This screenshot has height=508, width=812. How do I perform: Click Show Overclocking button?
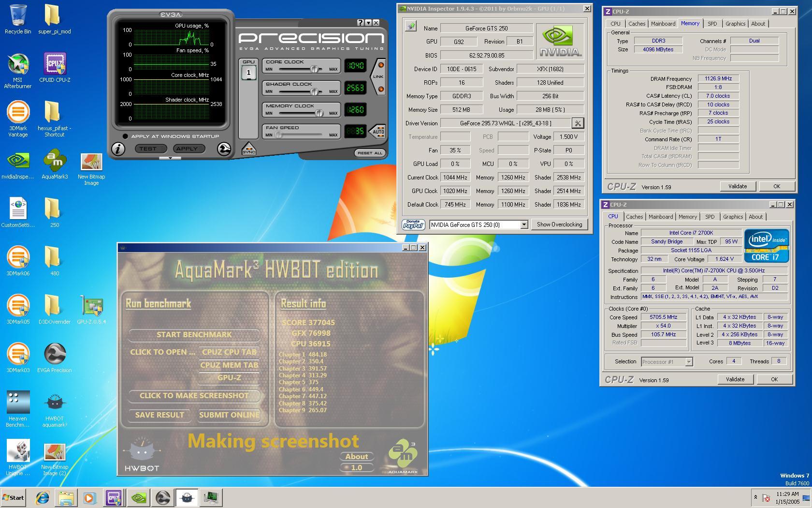click(559, 224)
